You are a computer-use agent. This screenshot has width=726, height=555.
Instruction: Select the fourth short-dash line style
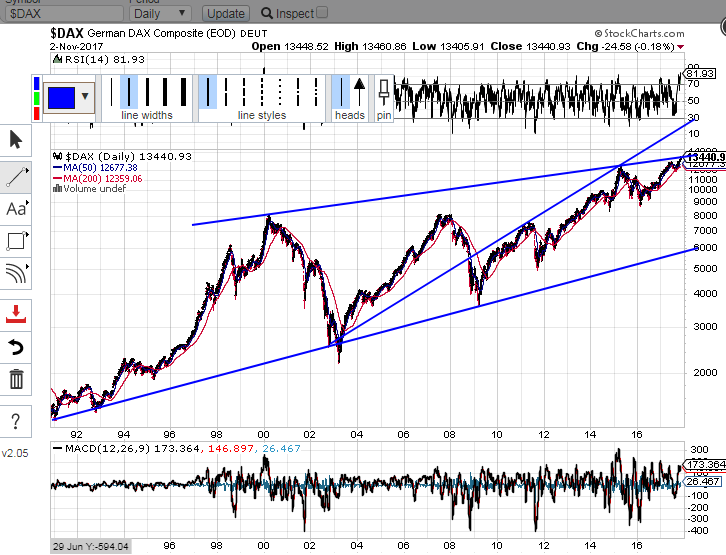tap(262, 92)
